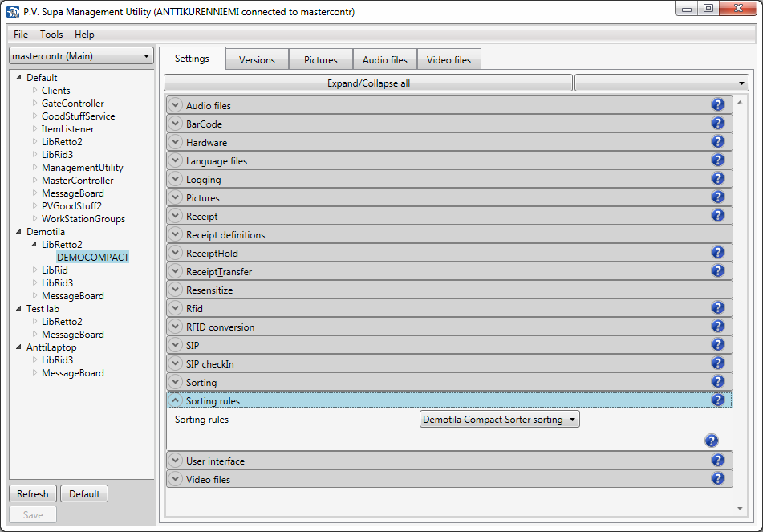
Task: Select PVGoodStuff2 in the tree
Action: pos(71,206)
